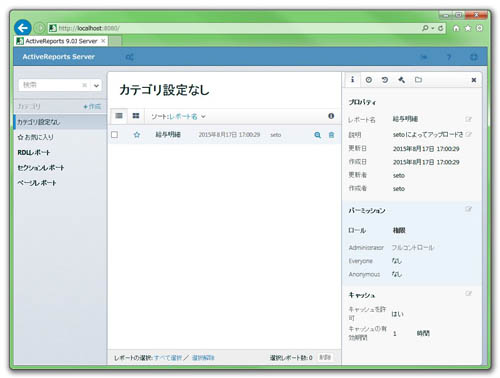Open the folder category tab icon
500x378 pixels.
tap(418, 80)
